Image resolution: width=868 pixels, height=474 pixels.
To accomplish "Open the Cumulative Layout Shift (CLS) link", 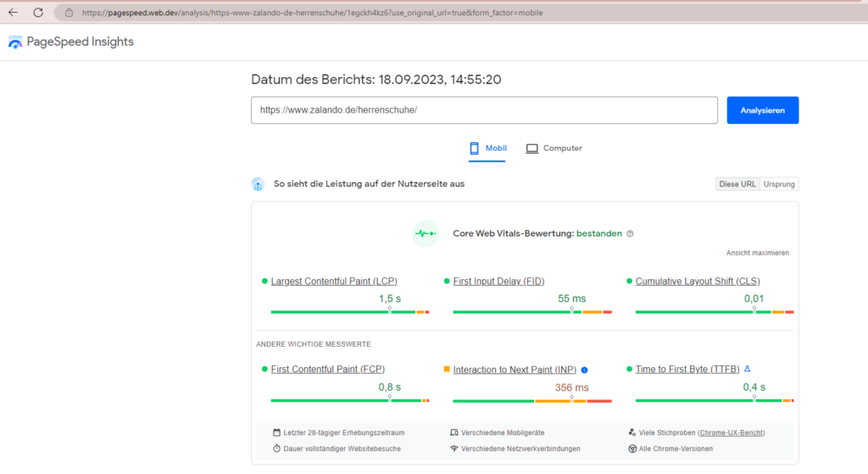I will pyautogui.click(x=698, y=282).
